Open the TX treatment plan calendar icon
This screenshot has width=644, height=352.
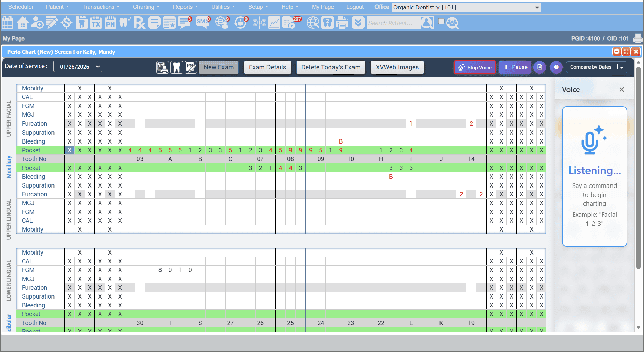(96, 23)
